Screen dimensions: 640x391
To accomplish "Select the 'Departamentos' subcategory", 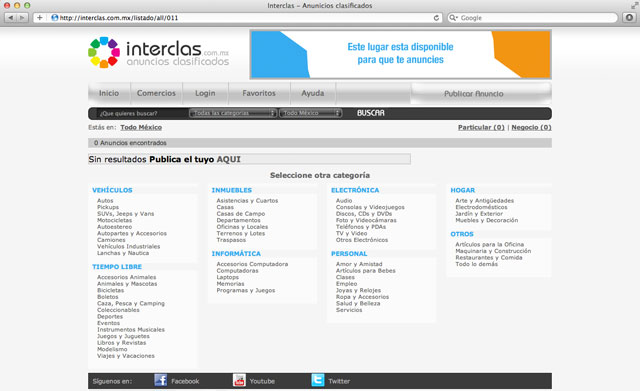I will (238, 220).
